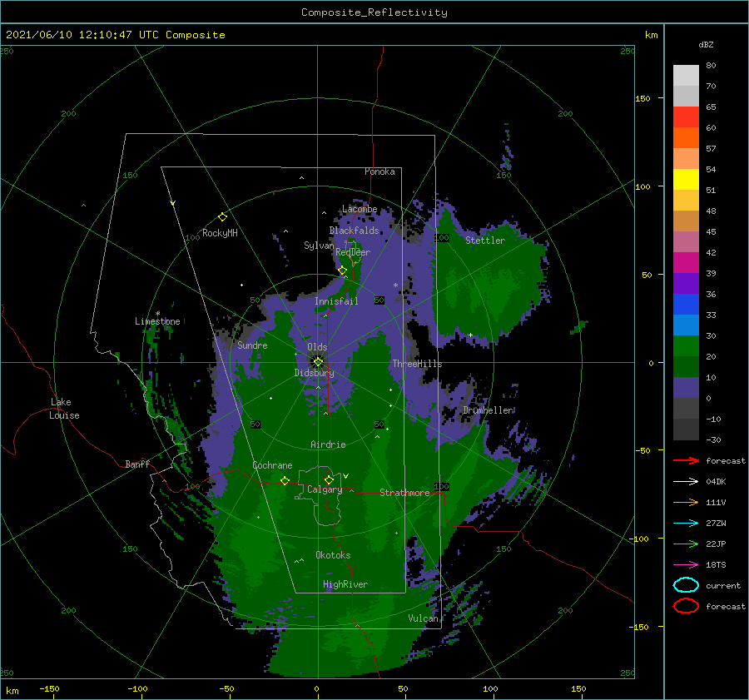Click the Ponoka city label
Viewport: 749px width, 700px height.
tap(379, 171)
